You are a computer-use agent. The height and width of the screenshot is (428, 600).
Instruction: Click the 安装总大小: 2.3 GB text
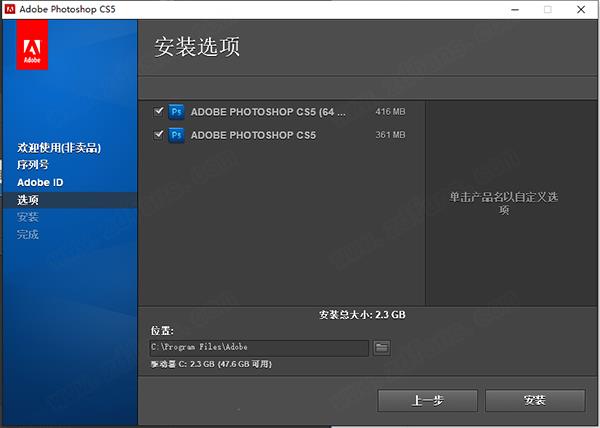(x=362, y=315)
